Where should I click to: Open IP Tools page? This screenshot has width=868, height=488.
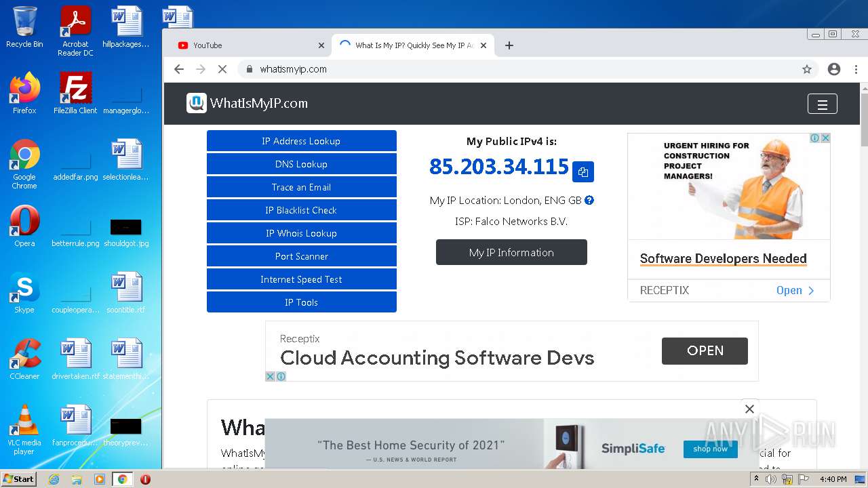[x=302, y=302]
